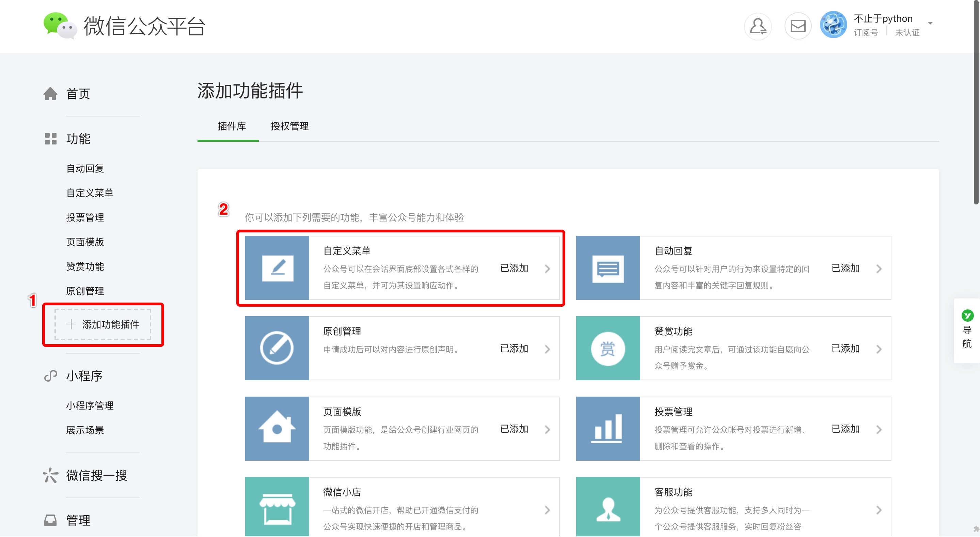Switch to the 授权管理 tab
Image resolution: width=980 pixels, height=537 pixels.
pos(289,126)
